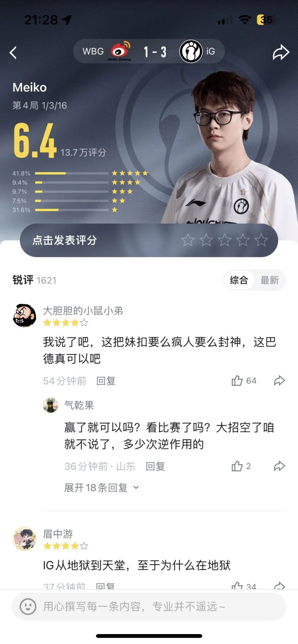298x644 pixels.
Task: Tap the share icon beside iG
Action: pos(281,52)
